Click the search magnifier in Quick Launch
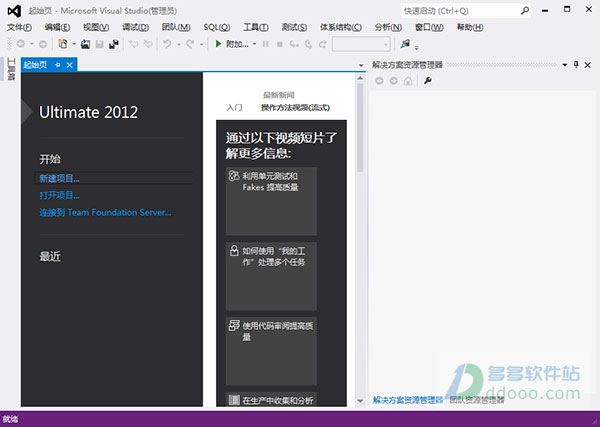 (x=525, y=11)
